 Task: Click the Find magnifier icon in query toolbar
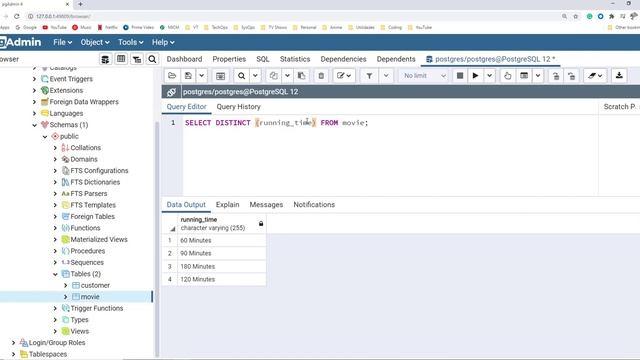(x=242, y=76)
